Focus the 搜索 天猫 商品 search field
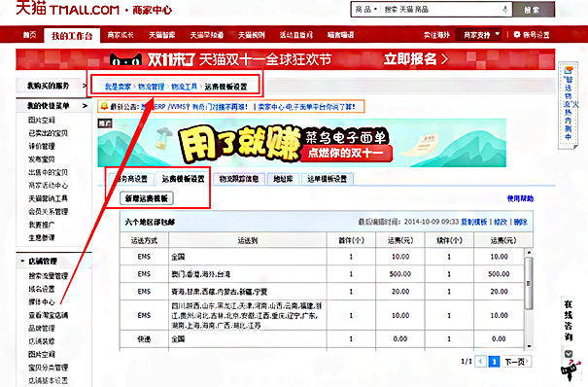The height and width of the screenshot is (387, 588). click(x=440, y=9)
